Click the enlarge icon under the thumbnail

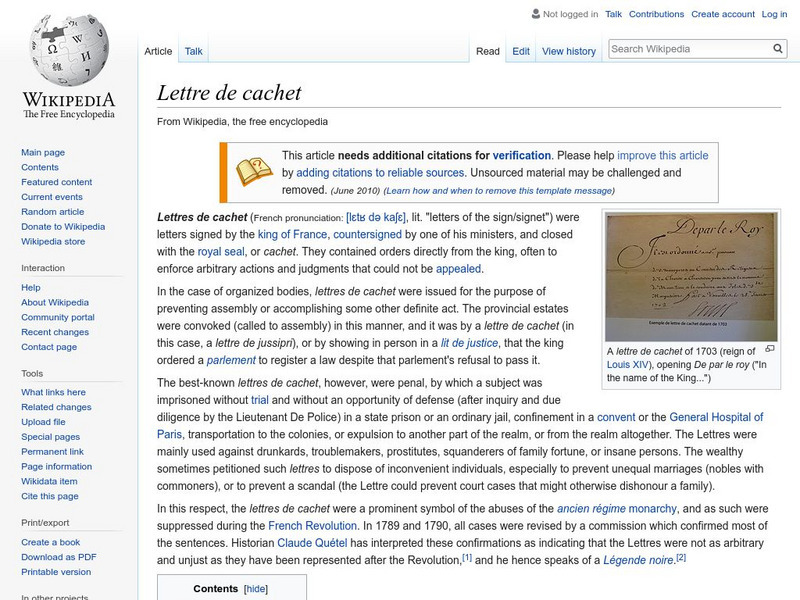(770, 349)
